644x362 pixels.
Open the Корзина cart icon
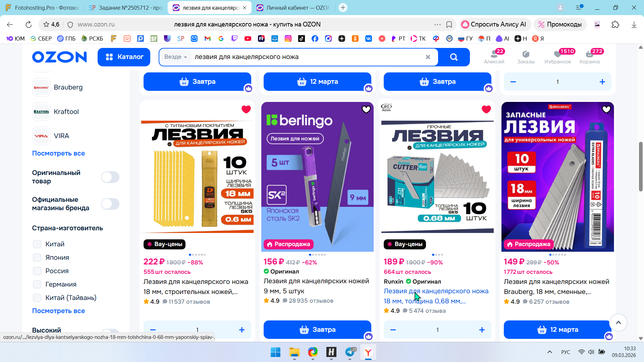point(589,55)
